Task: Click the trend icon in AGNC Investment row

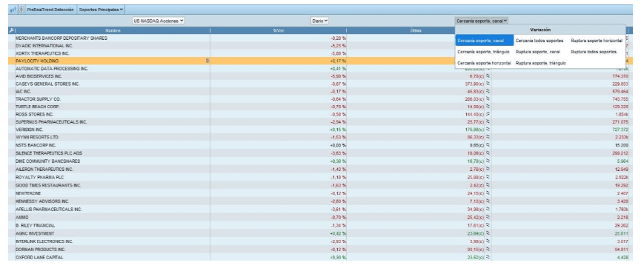Action: point(488,233)
